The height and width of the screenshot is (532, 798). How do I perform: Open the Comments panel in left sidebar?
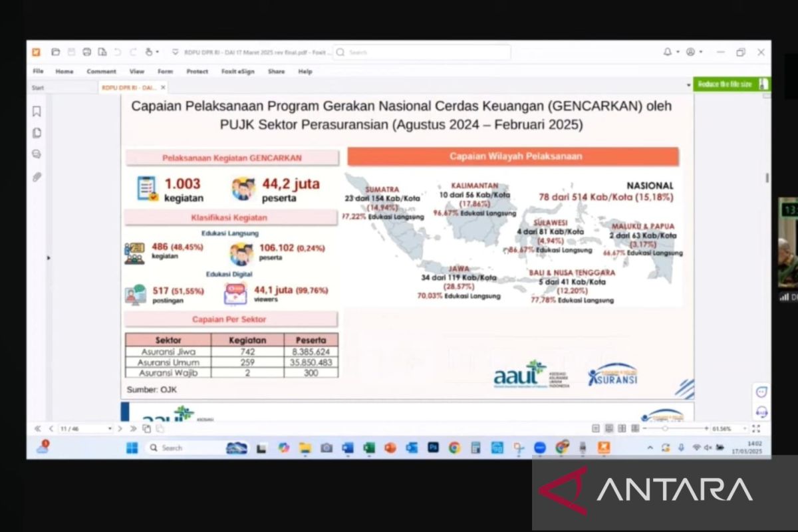pos(37,154)
